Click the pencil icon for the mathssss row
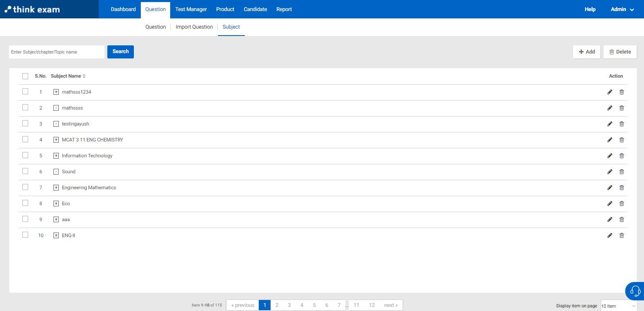Viewport: 644px width, 311px height. click(610, 108)
